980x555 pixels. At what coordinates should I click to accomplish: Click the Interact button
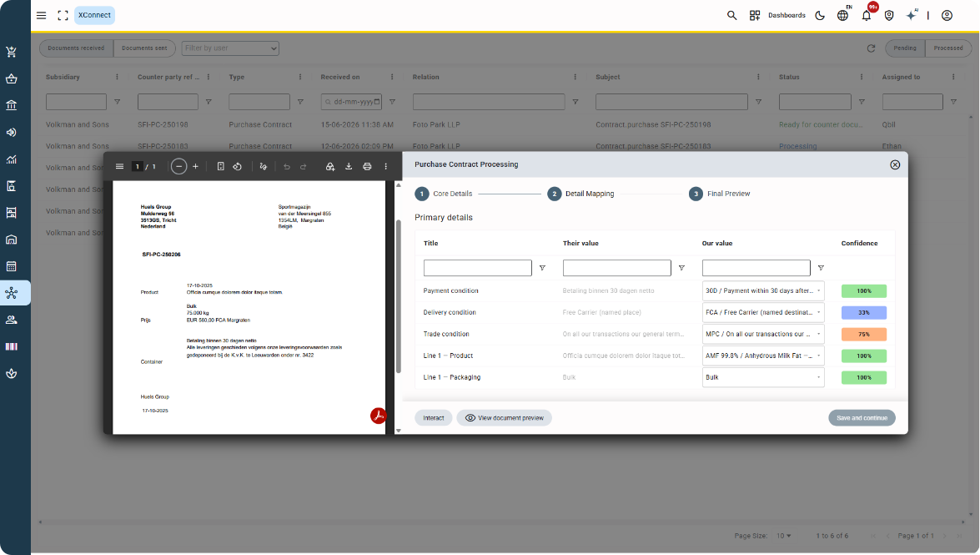(x=433, y=418)
